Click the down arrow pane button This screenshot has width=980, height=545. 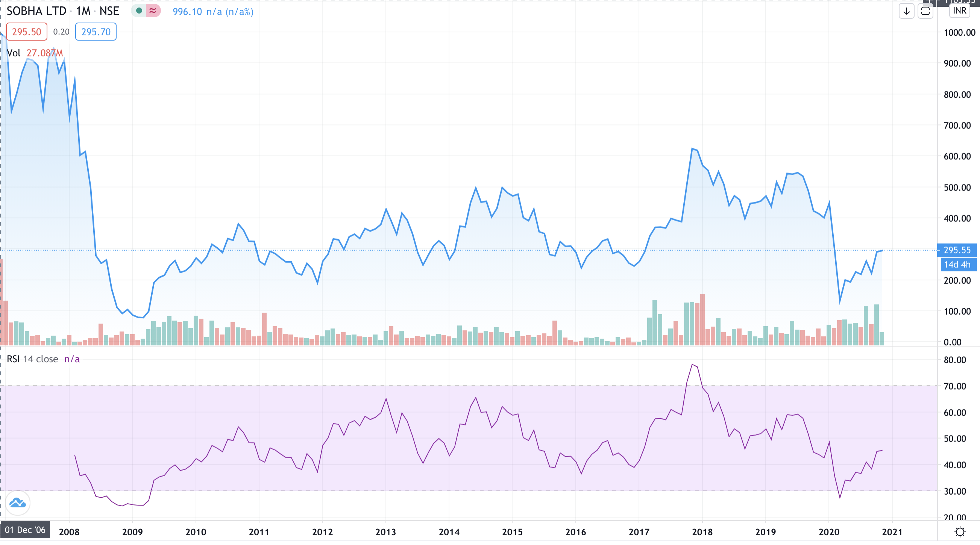click(x=907, y=11)
